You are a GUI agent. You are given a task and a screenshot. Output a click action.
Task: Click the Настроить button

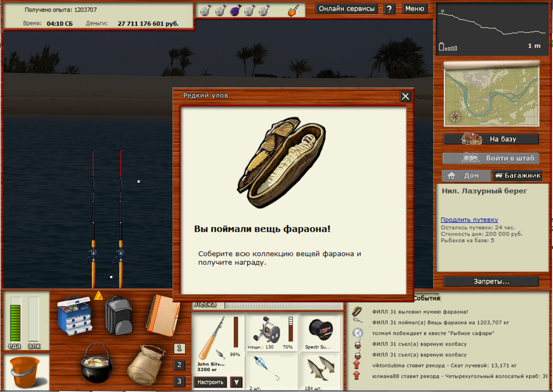[210, 382]
